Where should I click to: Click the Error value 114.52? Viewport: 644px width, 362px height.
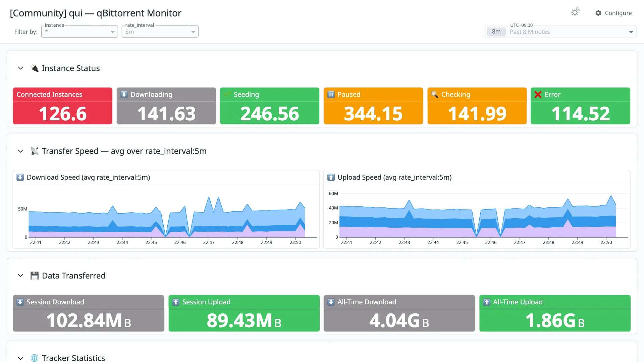pos(581,114)
